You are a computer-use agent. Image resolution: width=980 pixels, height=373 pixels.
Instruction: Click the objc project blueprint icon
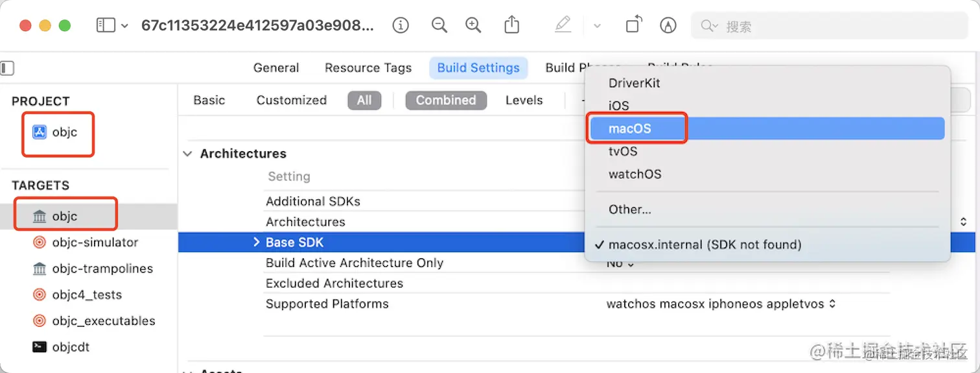pos(40,132)
